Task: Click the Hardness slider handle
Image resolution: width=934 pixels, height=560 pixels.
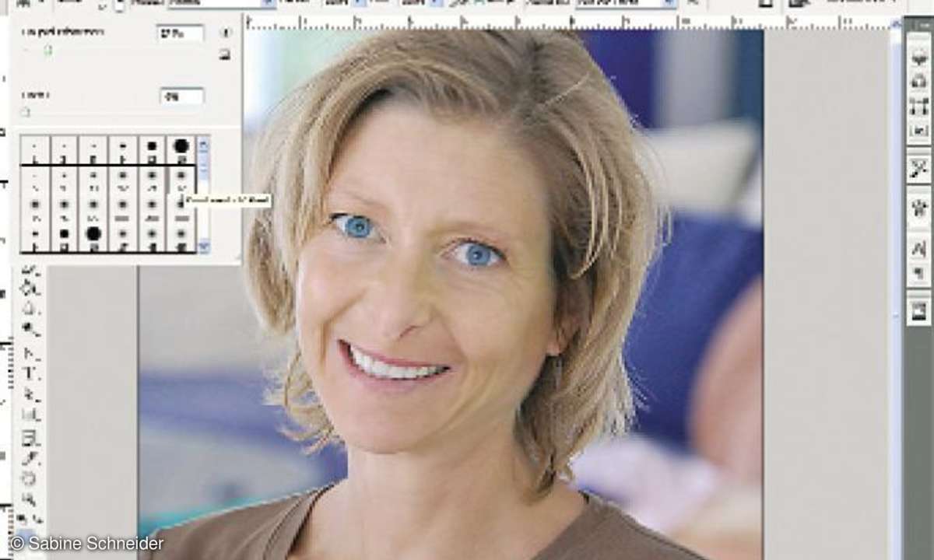Action: coord(25,112)
